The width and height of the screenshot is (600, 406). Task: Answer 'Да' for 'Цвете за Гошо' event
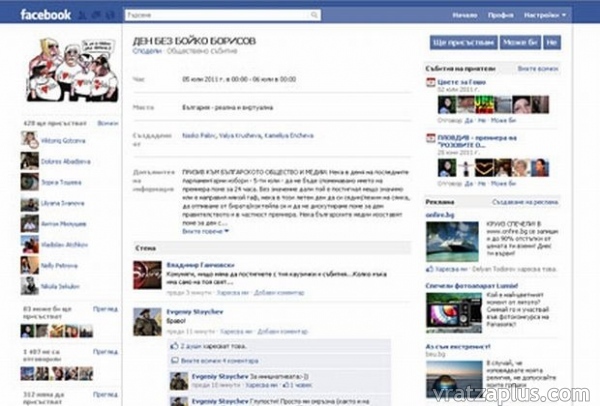coord(468,120)
